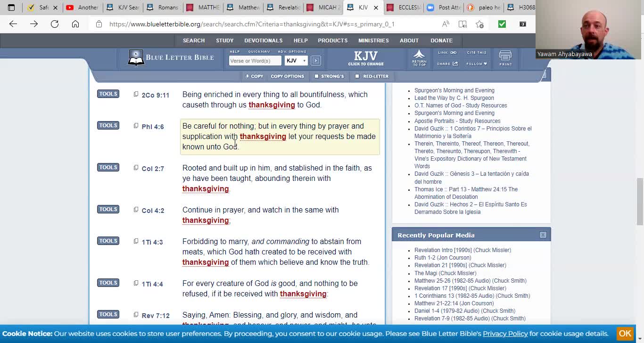Click the Share icon
The height and width of the screenshot is (343, 644).
[x=447, y=64]
